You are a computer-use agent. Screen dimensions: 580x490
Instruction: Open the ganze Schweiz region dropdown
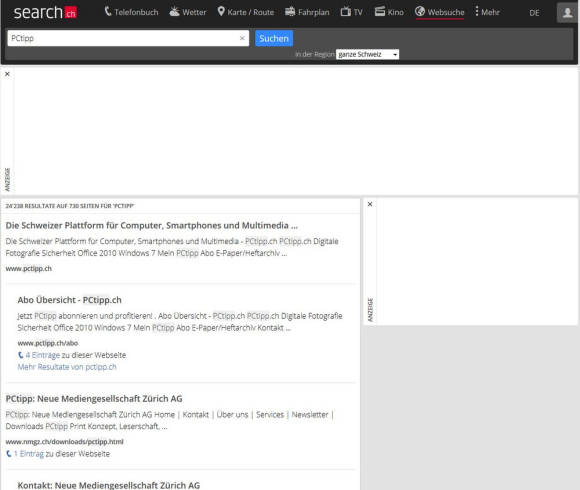click(x=367, y=54)
